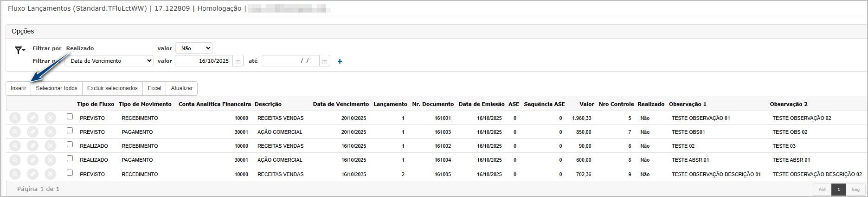Edit the row with document 161003
868x197 pixels.
pos(32,132)
